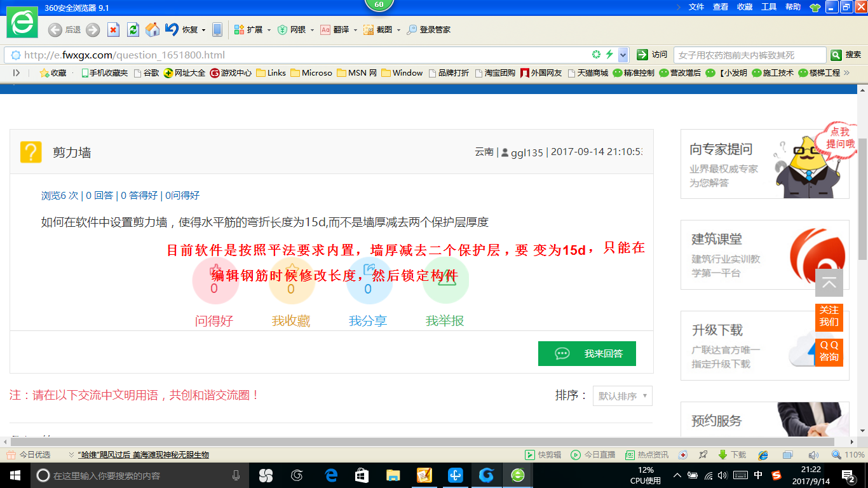Click the 我收藏 star circle
Screen dimensions: 868x488
coord(292,281)
